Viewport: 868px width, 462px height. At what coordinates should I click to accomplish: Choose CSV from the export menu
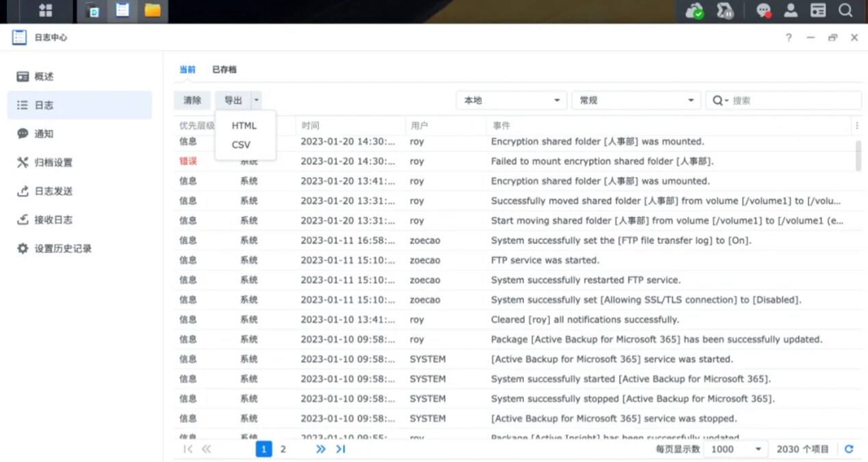241,145
